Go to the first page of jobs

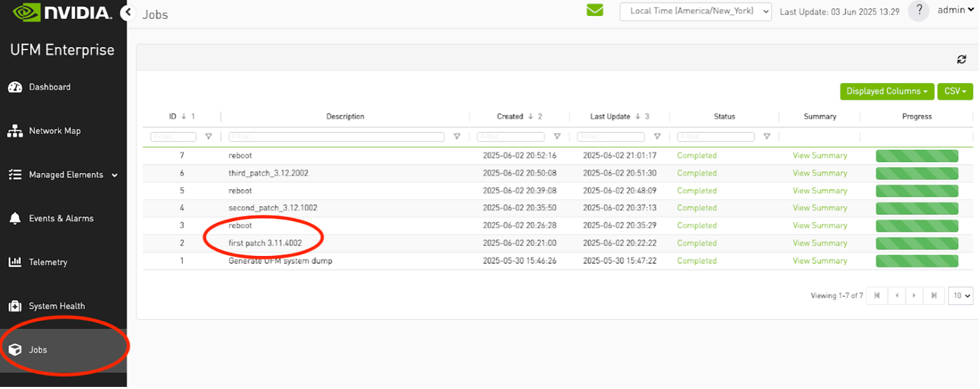(877, 296)
